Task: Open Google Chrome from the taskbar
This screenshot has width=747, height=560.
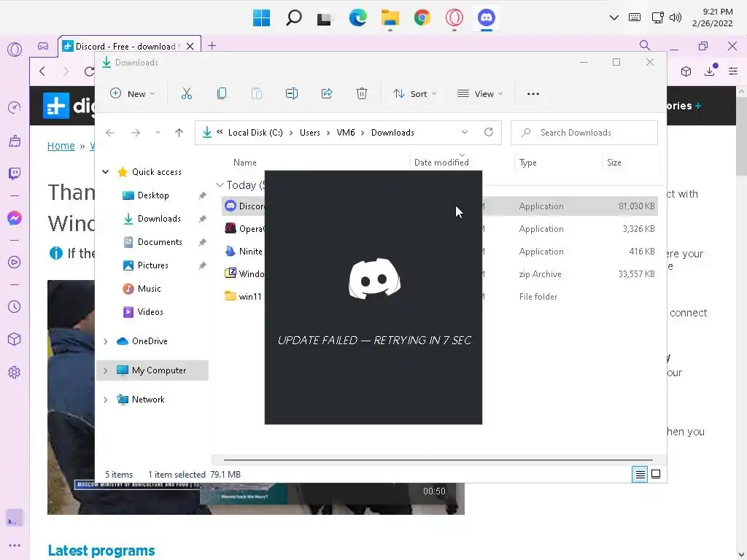Action: coord(422,18)
